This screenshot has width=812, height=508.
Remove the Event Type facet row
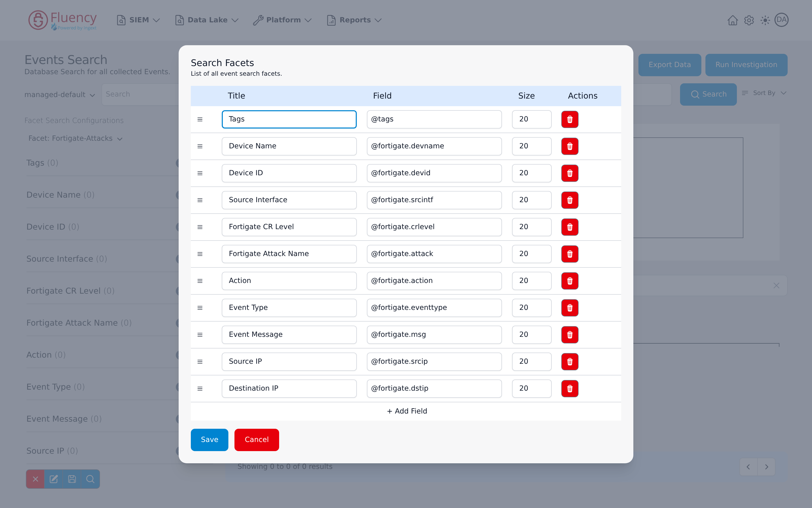coord(570,307)
